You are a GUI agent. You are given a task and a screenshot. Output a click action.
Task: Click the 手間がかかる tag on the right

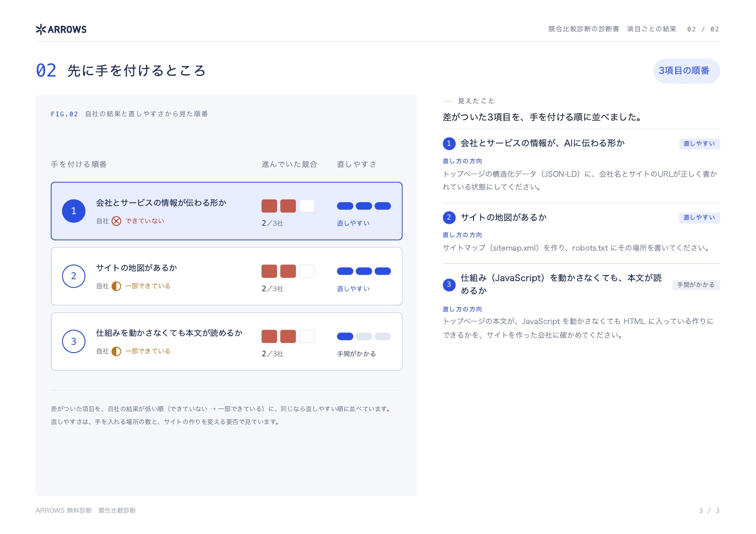(x=696, y=285)
